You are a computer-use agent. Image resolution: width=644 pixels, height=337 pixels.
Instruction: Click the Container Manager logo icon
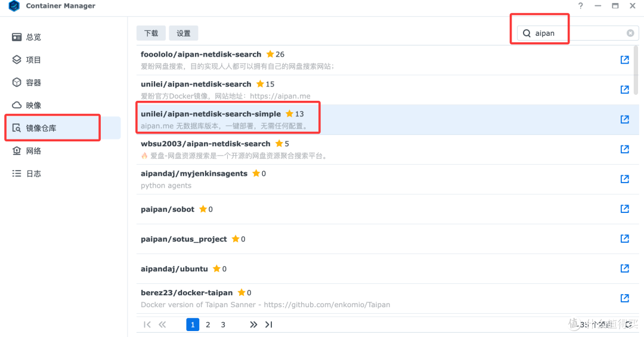(14, 6)
